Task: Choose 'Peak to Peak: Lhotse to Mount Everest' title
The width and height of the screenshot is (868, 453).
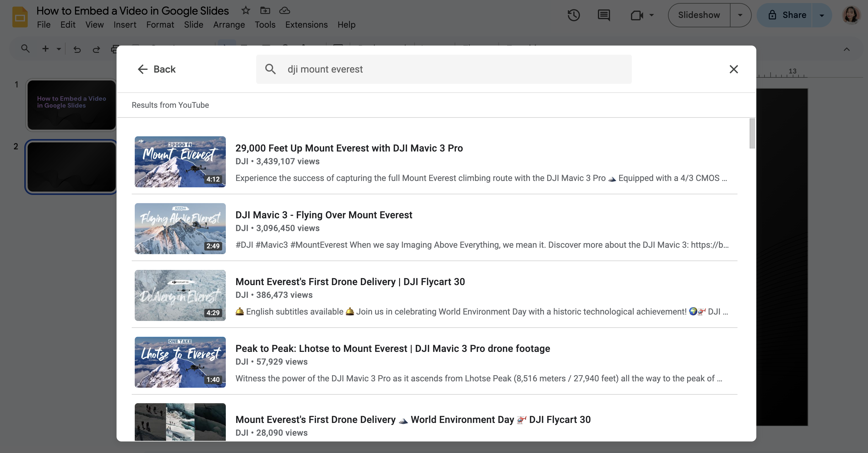Action: (392, 348)
